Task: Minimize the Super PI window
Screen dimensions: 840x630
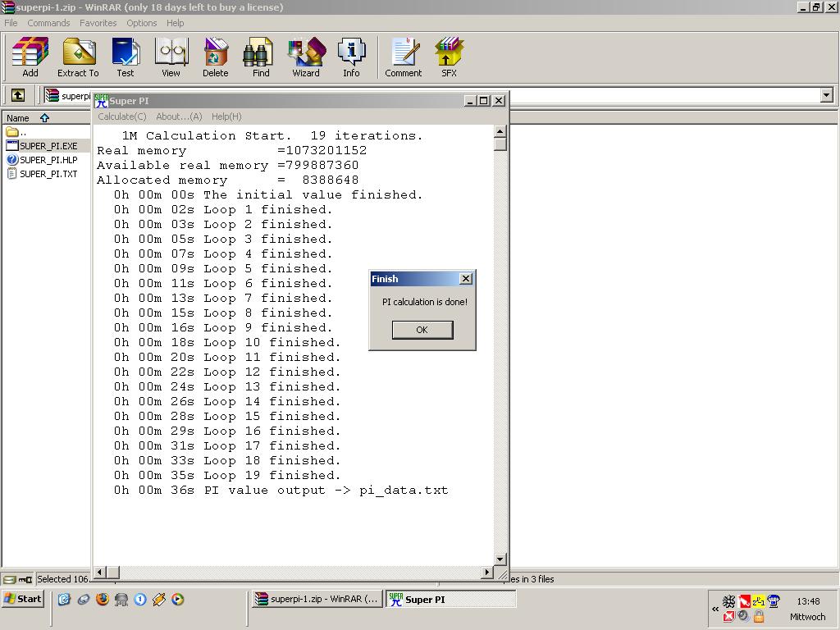Action: pos(470,100)
